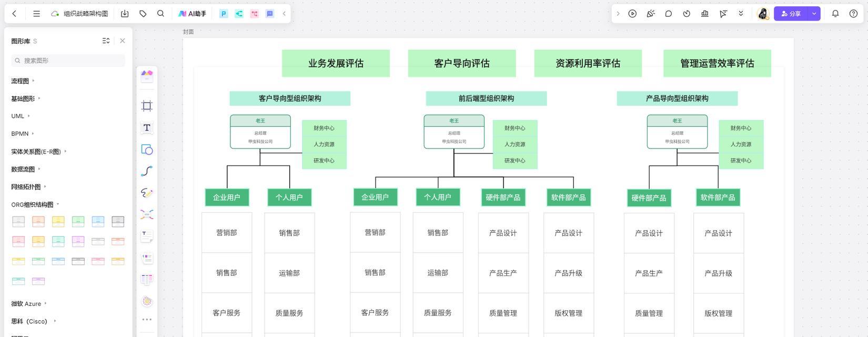The image size is (868, 337).
Task: Collapse the right toolbar via chevron
Action: (x=618, y=14)
